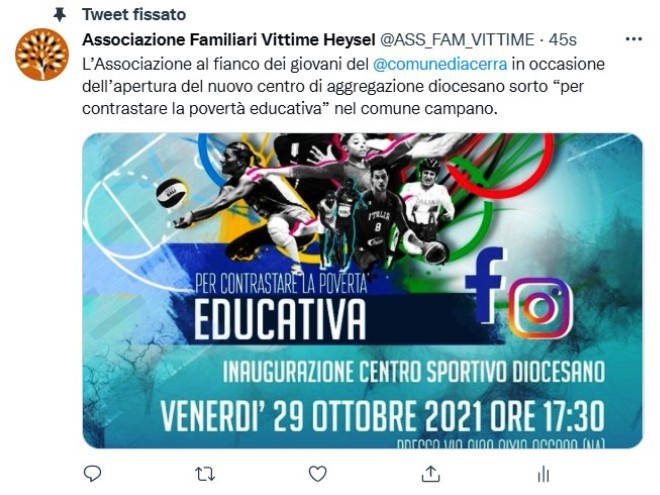Like the tweet with the heart icon
Viewport: 660px width, 495px height.
coord(317,474)
